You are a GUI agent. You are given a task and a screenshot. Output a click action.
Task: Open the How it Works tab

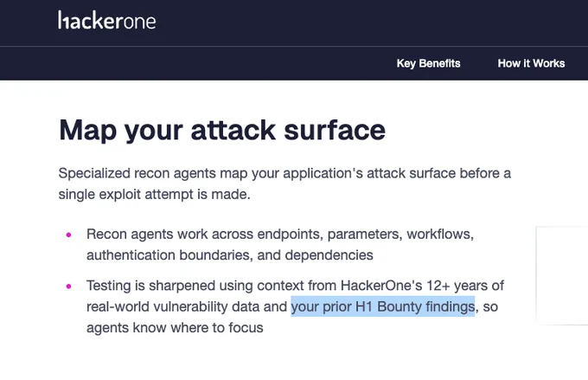(x=531, y=63)
